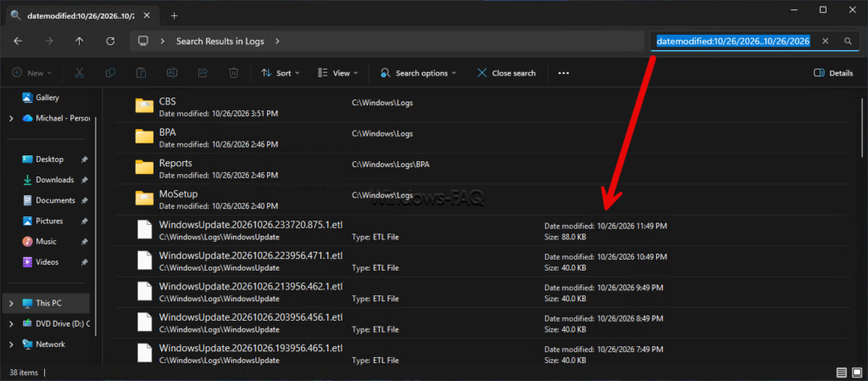
Task: Go up one folder level
Action: click(79, 41)
